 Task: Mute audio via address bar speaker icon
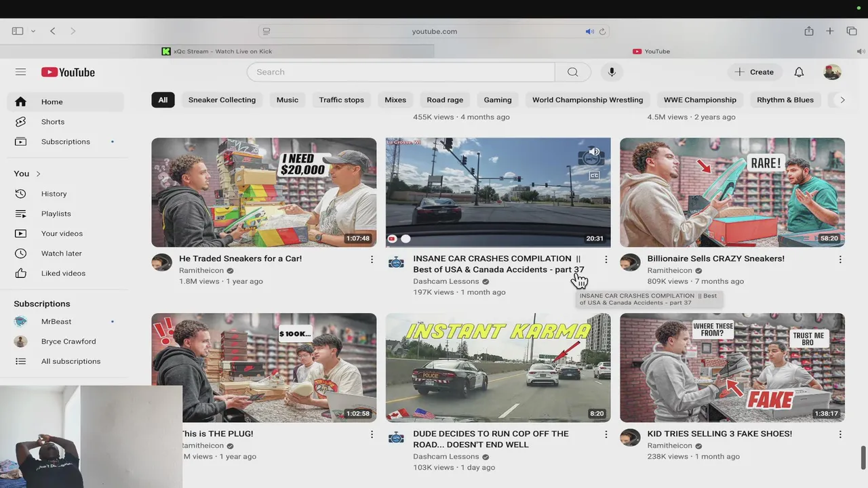click(589, 31)
